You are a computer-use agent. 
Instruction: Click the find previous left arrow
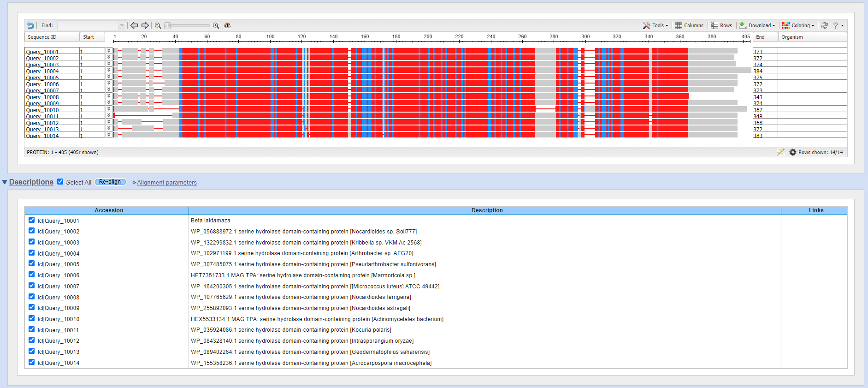click(134, 25)
